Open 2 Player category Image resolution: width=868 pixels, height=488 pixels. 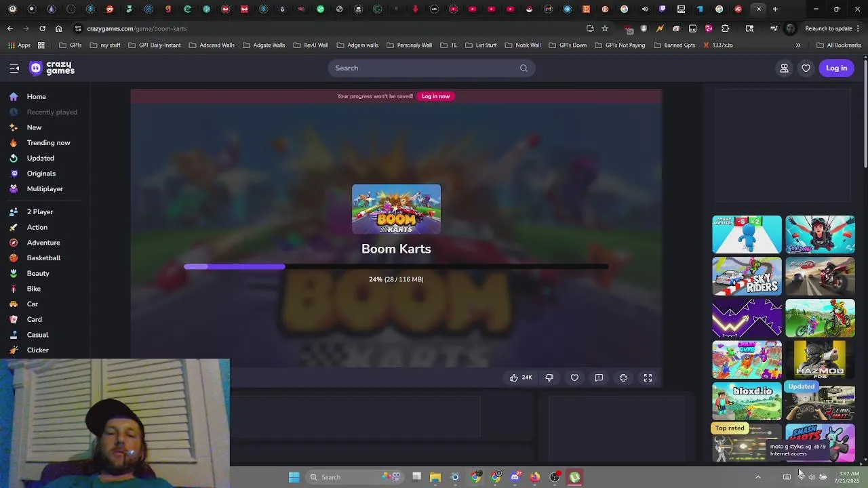40,212
